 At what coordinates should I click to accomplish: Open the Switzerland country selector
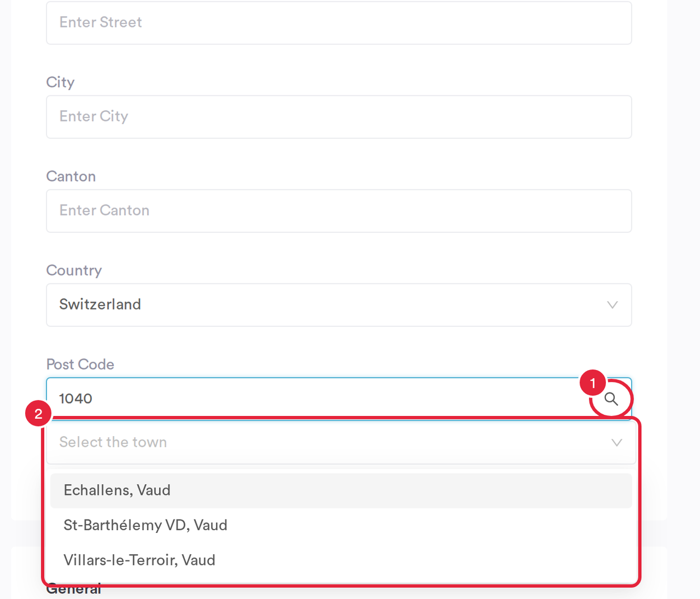(339, 305)
